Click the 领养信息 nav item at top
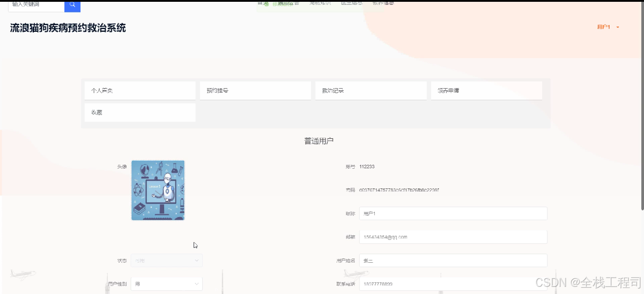Image resolution: width=644 pixels, height=294 pixels. click(x=383, y=3)
